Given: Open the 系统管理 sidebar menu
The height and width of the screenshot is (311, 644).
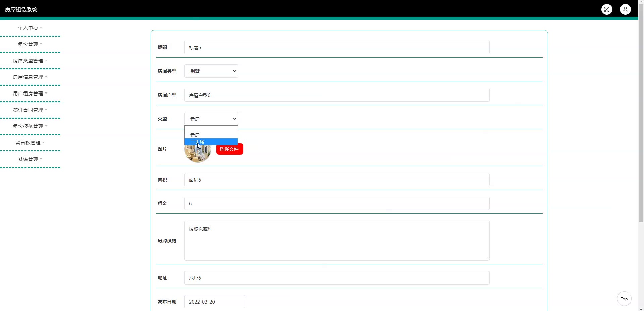Looking at the screenshot, I should 30,159.
